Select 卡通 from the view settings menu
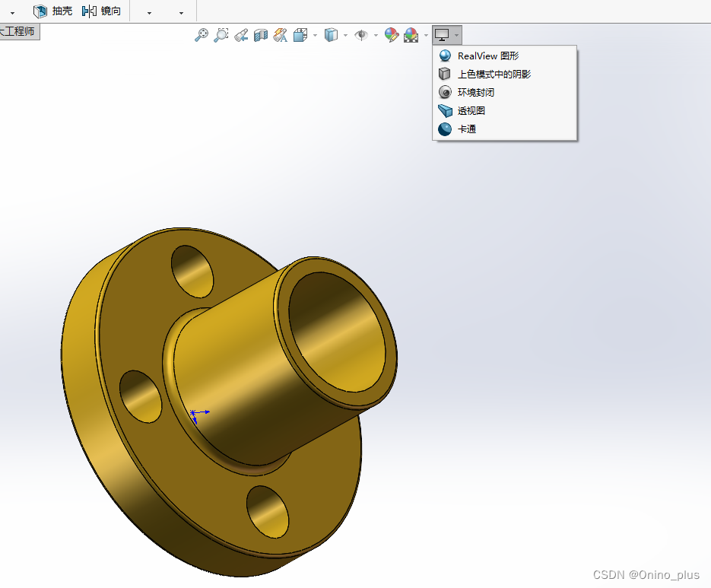 click(x=467, y=129)
